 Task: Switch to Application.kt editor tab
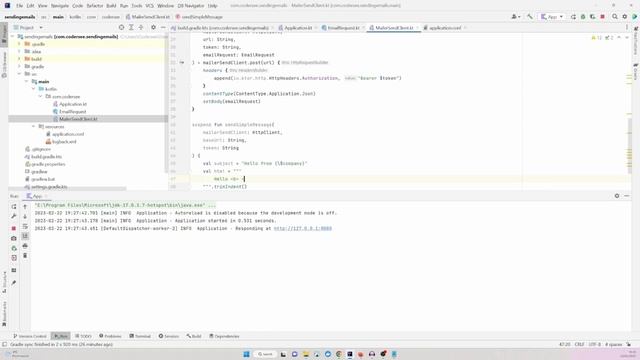[x=298, y=28]
